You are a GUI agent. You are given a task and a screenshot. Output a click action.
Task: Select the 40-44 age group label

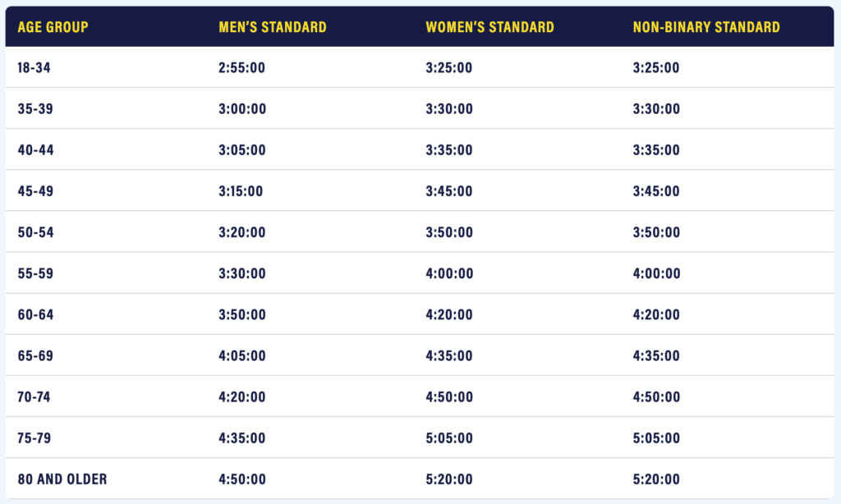35,150
